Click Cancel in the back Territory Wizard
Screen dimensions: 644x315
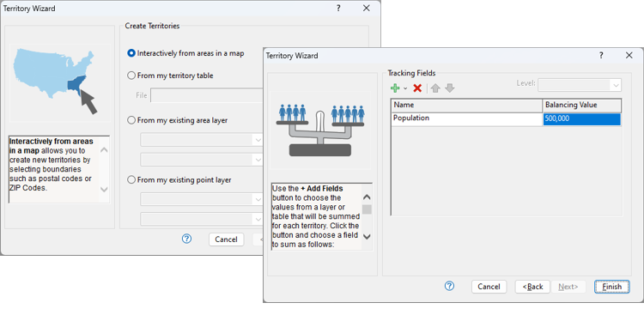click(226, 239)
